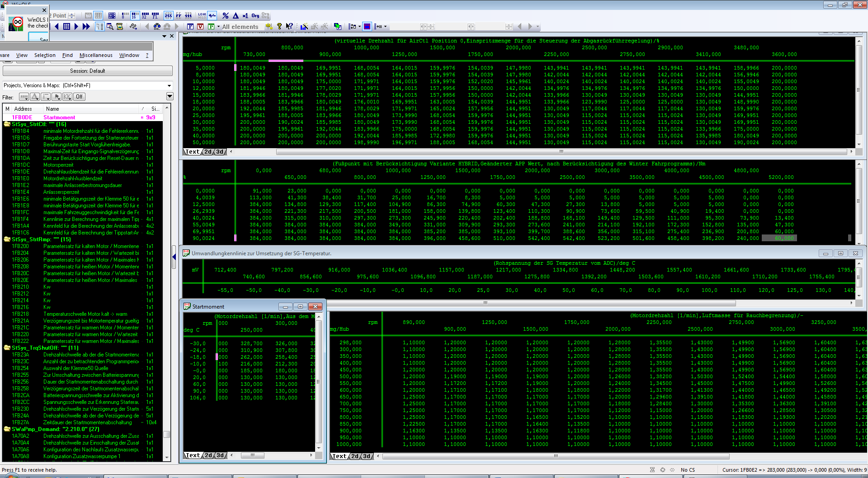Increase the Point spinner value
The image size is (868, 478).
tap(72, 14)
